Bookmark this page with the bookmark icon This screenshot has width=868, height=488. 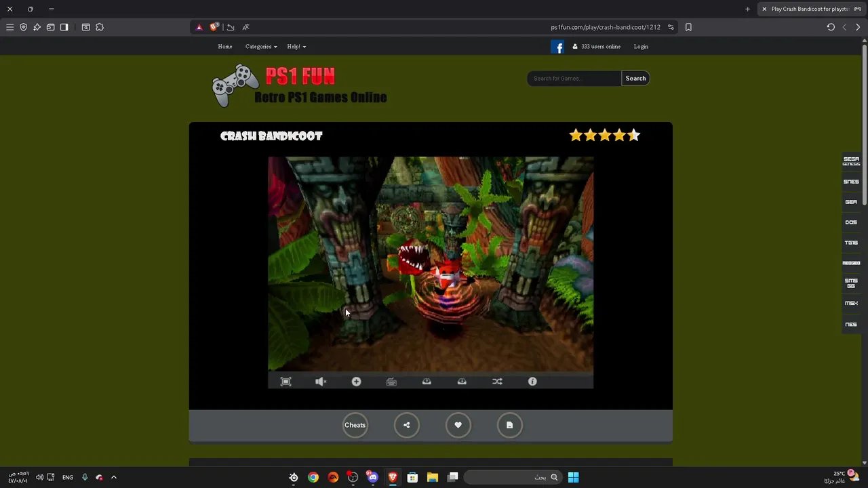pos(688,27)
